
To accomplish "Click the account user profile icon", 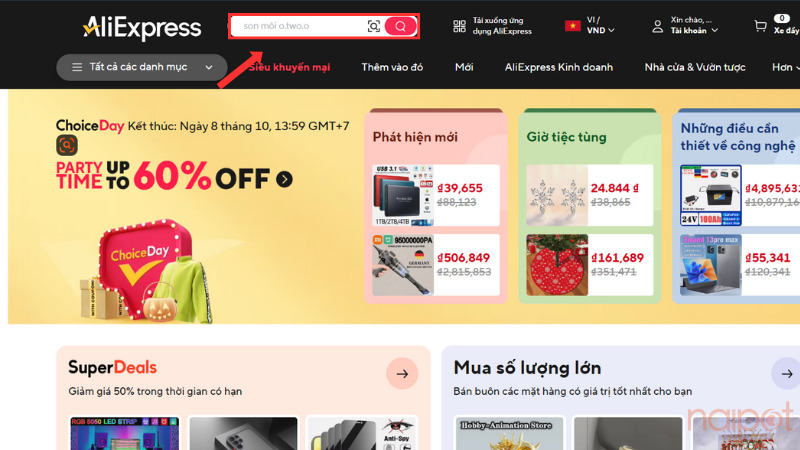I will (x=657, y=27).
